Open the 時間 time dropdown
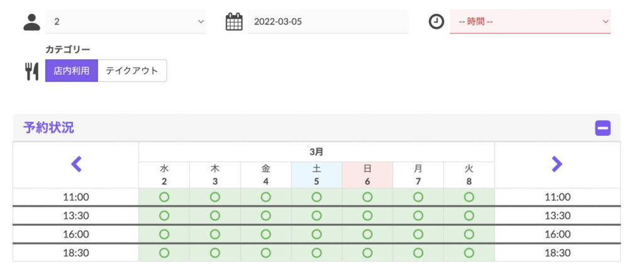This screenshot has height=278, width=644. [530, 22]
